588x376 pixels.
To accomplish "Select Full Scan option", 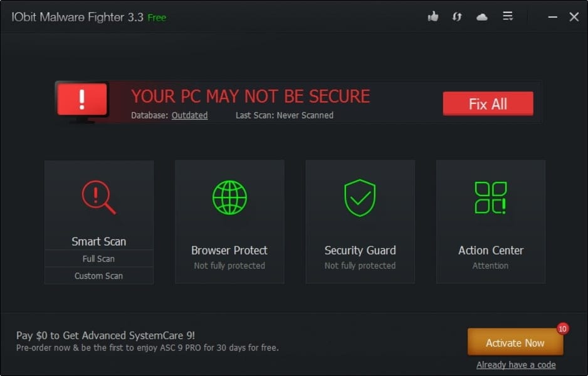I will (x=98, y=259).
